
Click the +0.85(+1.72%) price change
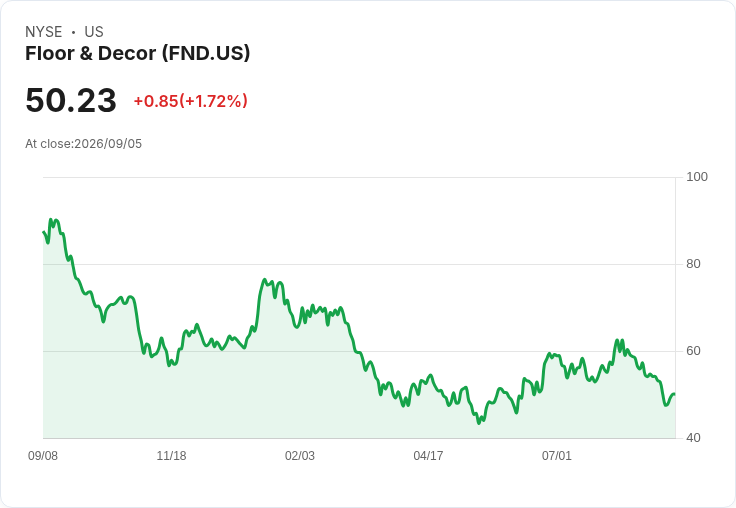(191, 101)
